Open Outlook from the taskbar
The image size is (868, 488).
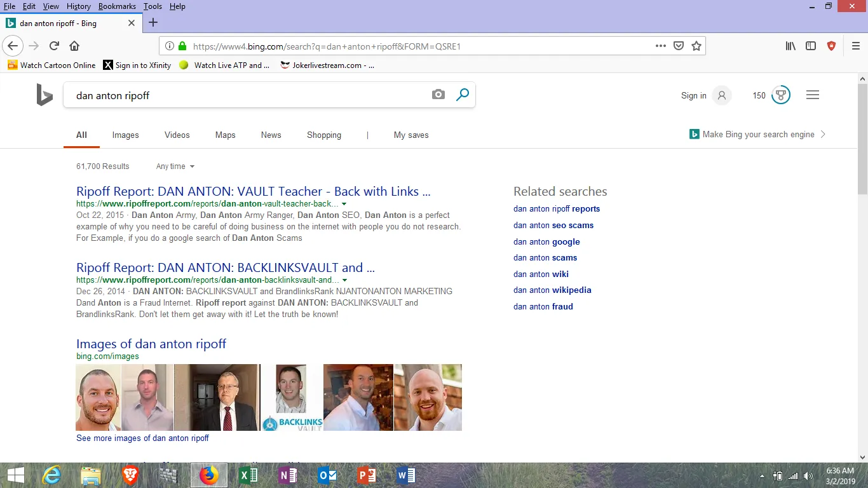coord(327,475)
